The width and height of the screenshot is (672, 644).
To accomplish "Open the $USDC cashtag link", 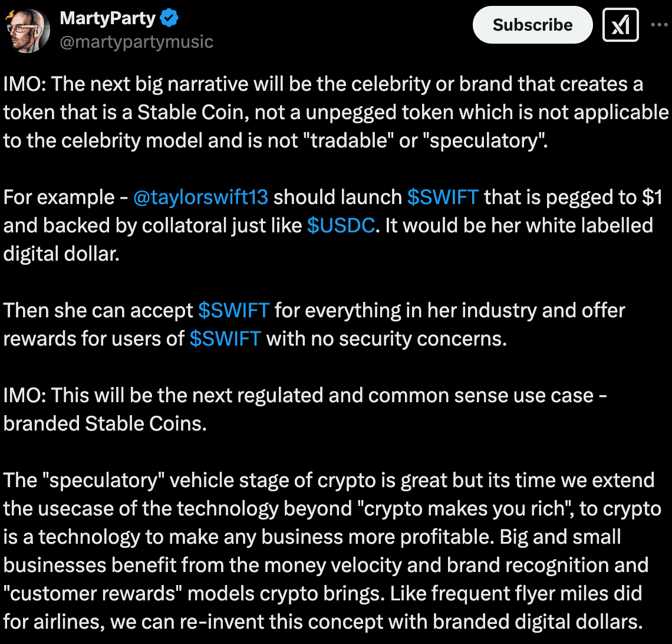I will pyautogui.click(x=341, y=225).
